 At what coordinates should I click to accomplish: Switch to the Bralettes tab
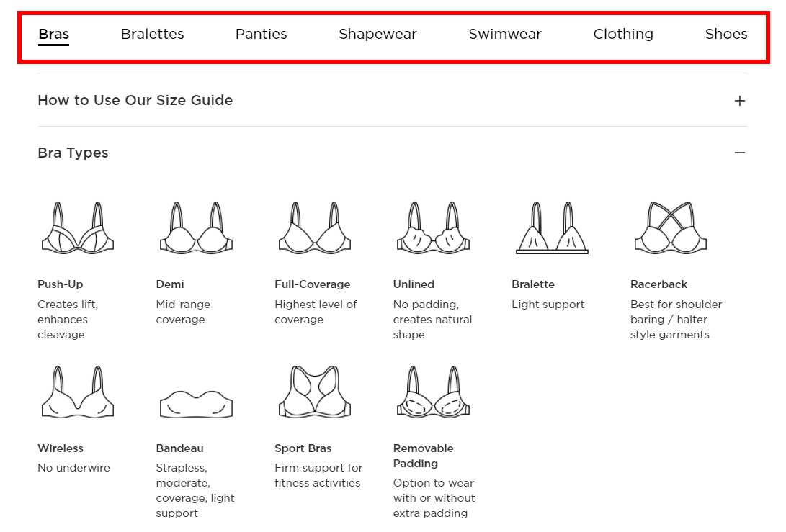click(x=153, y=34)
